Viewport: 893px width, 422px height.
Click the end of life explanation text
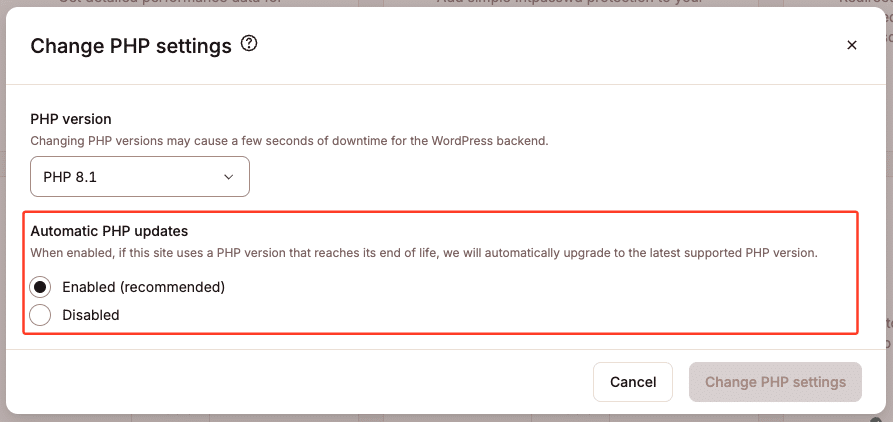tap(424, 253)
